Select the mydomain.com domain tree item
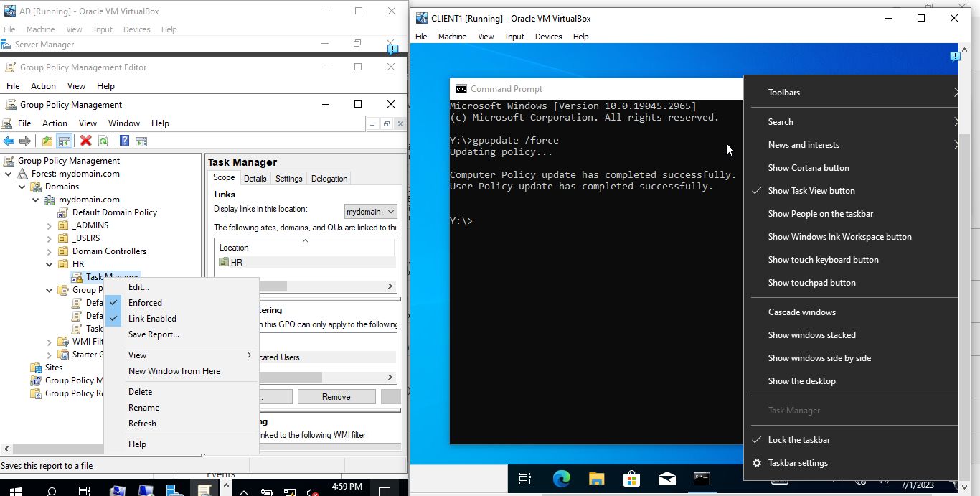The height and width of the screenshot is (496, 980). 89,200
